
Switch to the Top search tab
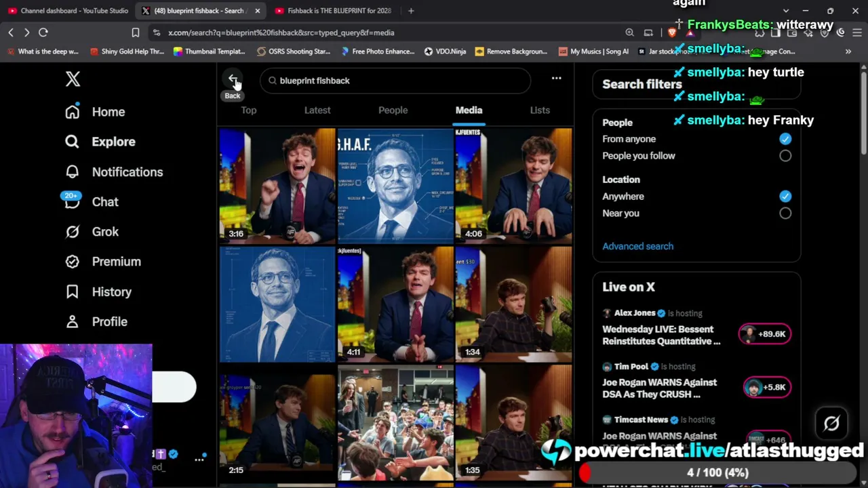coord(249,110)
